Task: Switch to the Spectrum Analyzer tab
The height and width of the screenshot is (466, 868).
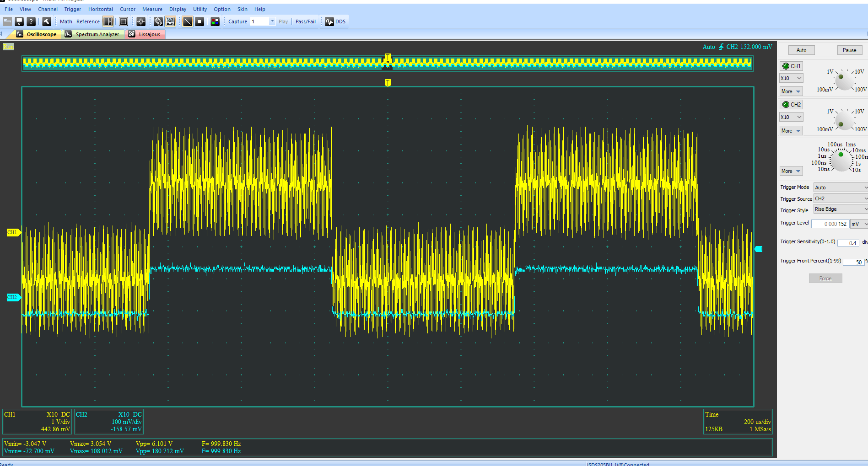Action: 93,34
